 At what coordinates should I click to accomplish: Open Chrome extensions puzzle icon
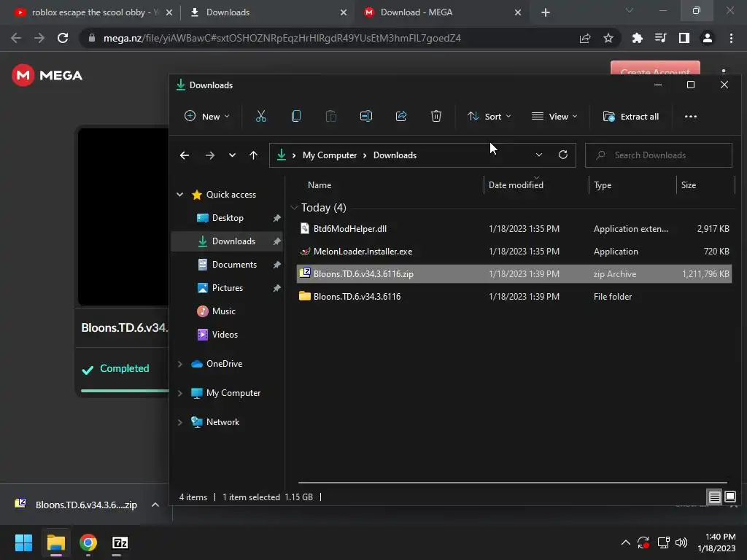click(637, 38)
